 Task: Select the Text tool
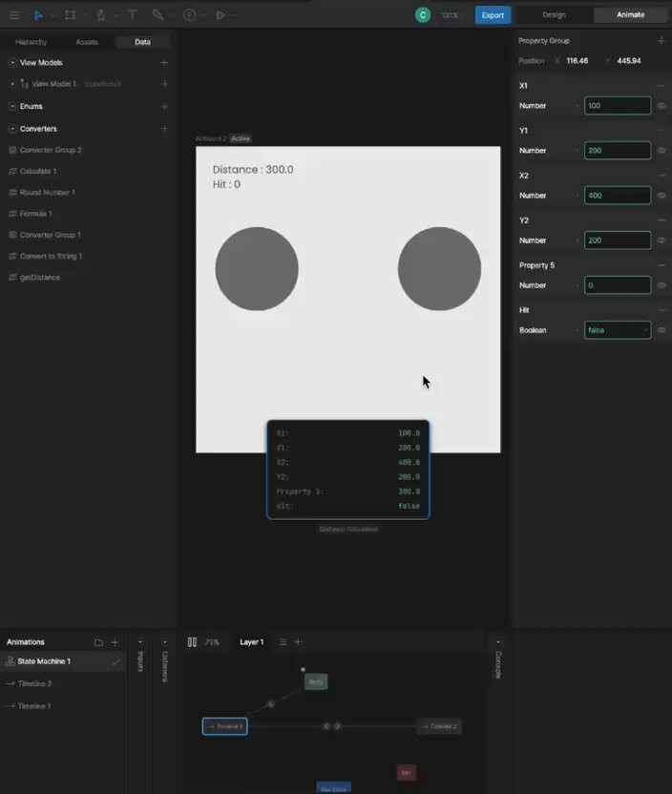[133, 15]
